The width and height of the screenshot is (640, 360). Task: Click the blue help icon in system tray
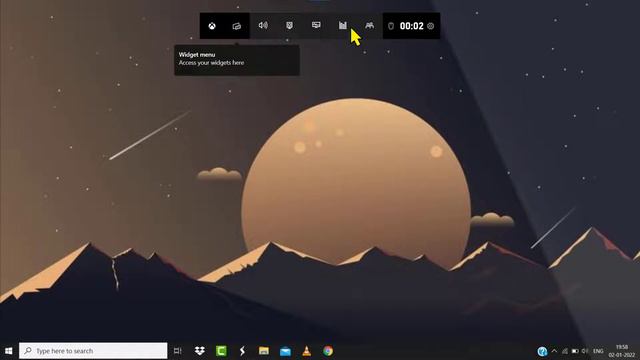point(542,351)
